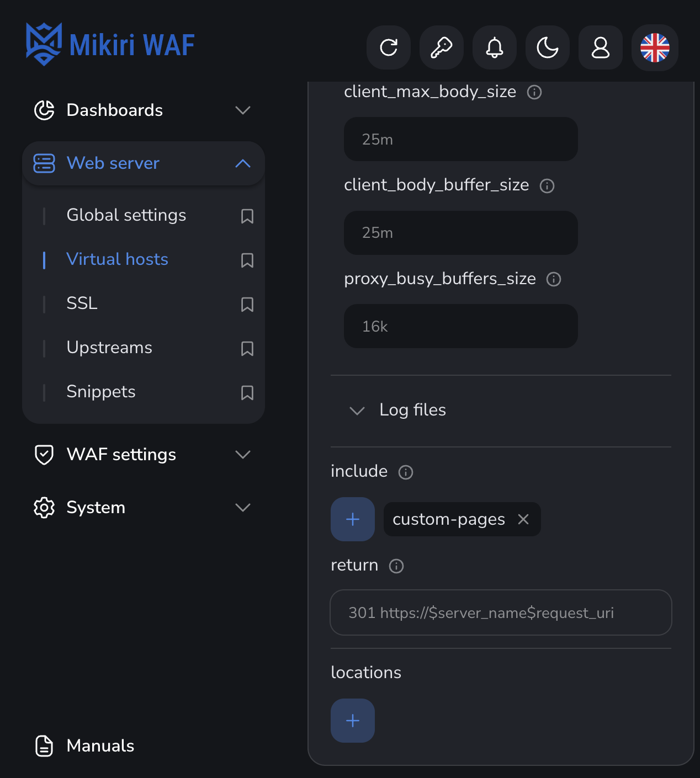Edit proxy_busy_buffers_size 16k field
Screen dimensions: 700x778
[x=461, y=326]
